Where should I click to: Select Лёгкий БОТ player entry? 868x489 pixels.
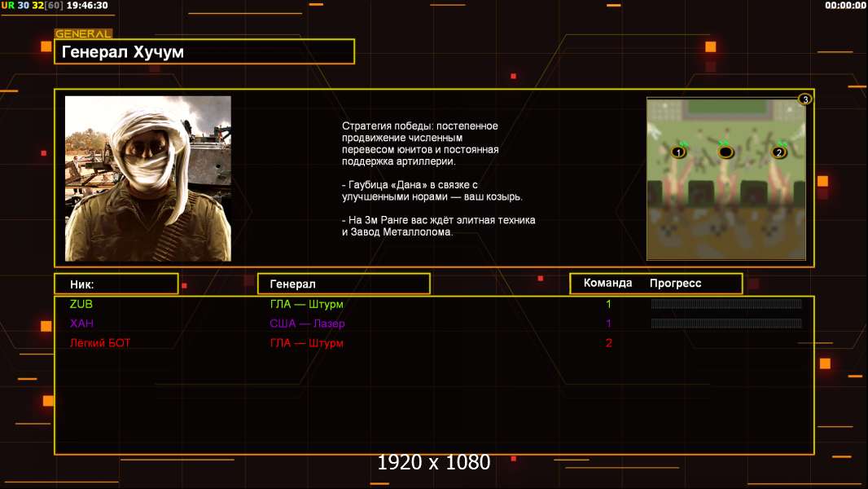coord(100,343)
